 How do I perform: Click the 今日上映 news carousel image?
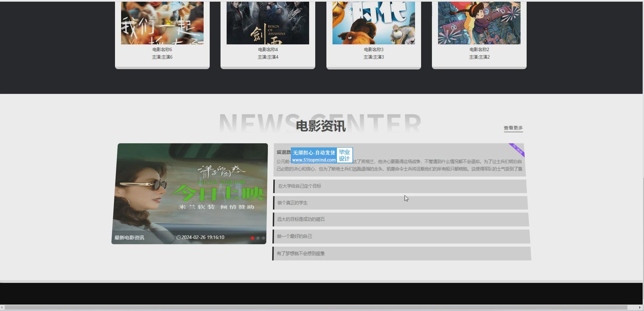[x=189, y=193]
